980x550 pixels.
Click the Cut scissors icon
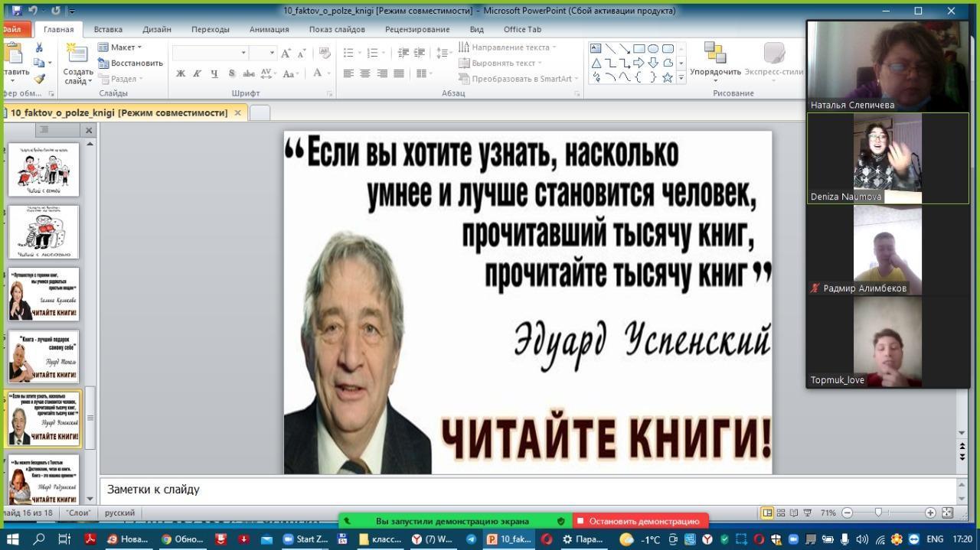[39, 47]
